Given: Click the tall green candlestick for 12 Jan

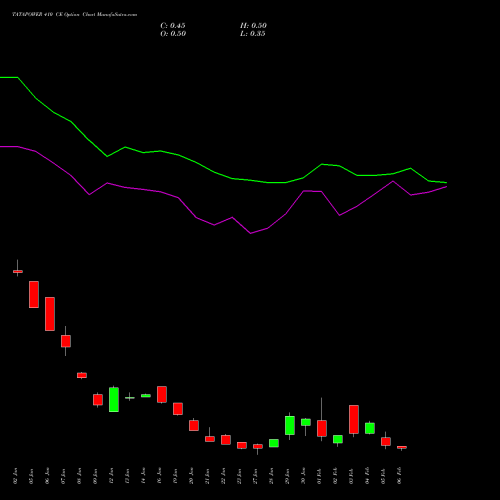Looking at the screenshot, I should [114, 399].
